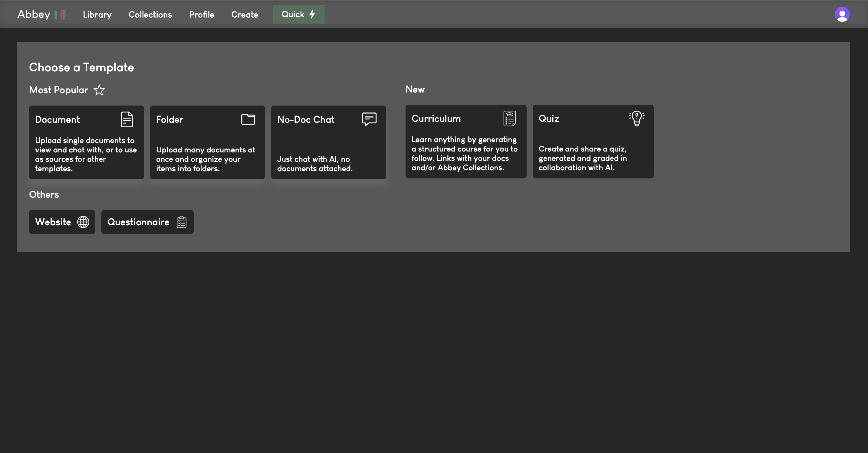Screen dimensions: 868x453
Task: Click the No-Doc Chat speech bubble icon
Action: tap(369, 119)
